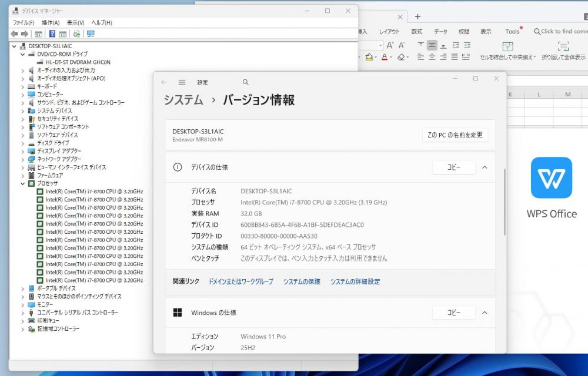Image resolution: width=588 pixels, height=376 pixels.
Task: Collapse the デバイスの仕様 section chevron
Action: point(485,167)
